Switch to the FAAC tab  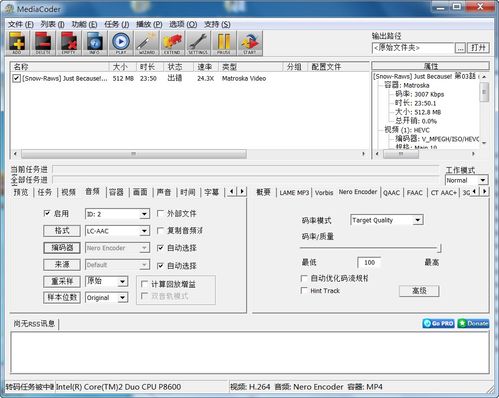[x=415, y=193]
